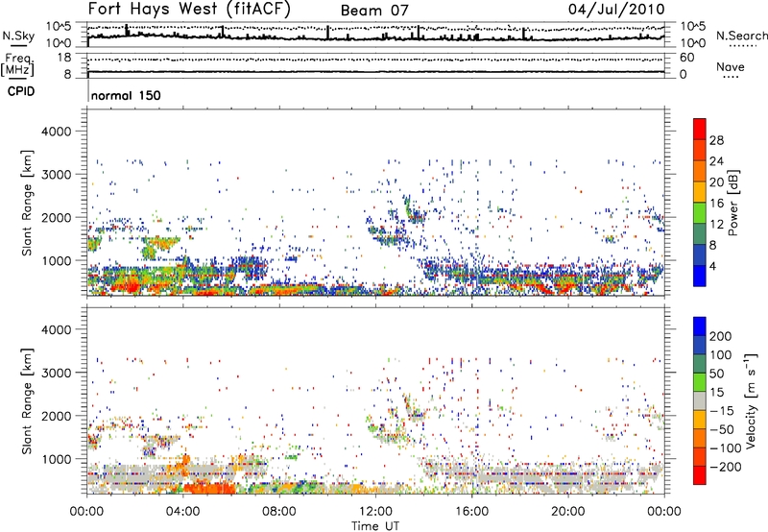Click the "Nave" legend label

pyautogui.click(x=731, y=66)
